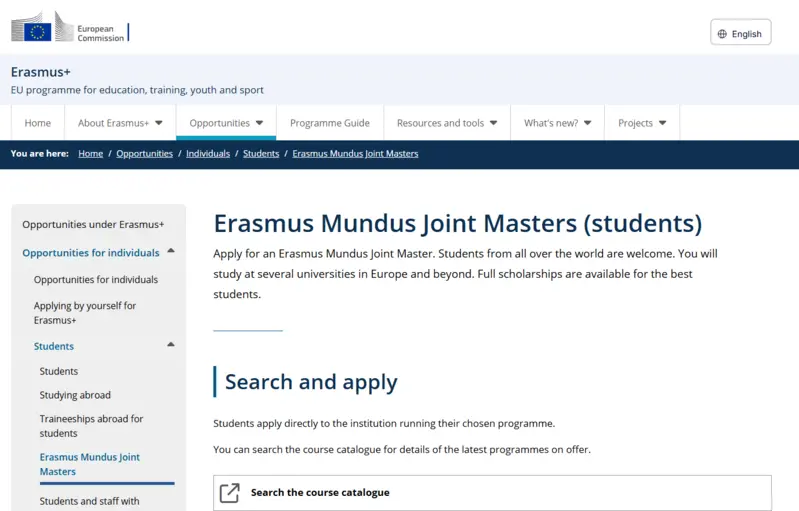Open the Projects menu
This screenshot has width=799, height=511.
[x=642, y=123]
